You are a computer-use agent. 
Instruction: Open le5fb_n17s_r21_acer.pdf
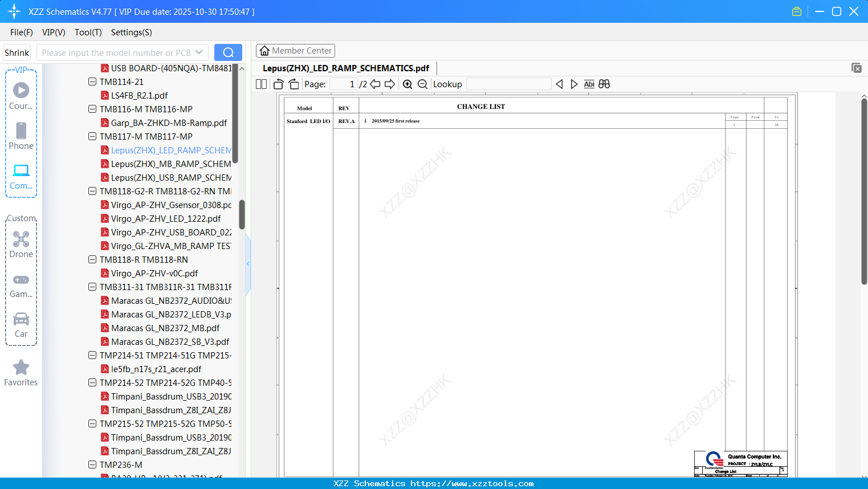[x=156, y=369]
